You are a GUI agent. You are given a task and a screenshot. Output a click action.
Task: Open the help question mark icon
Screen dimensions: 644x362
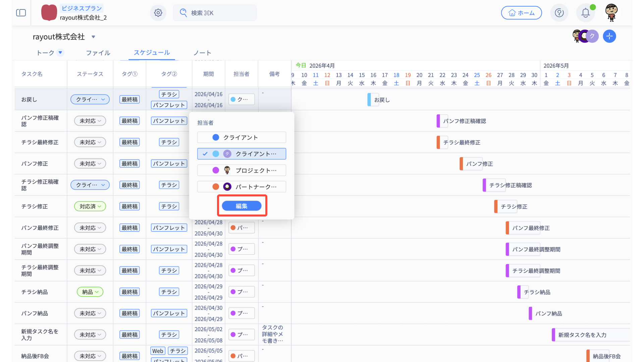coord(559,13)
